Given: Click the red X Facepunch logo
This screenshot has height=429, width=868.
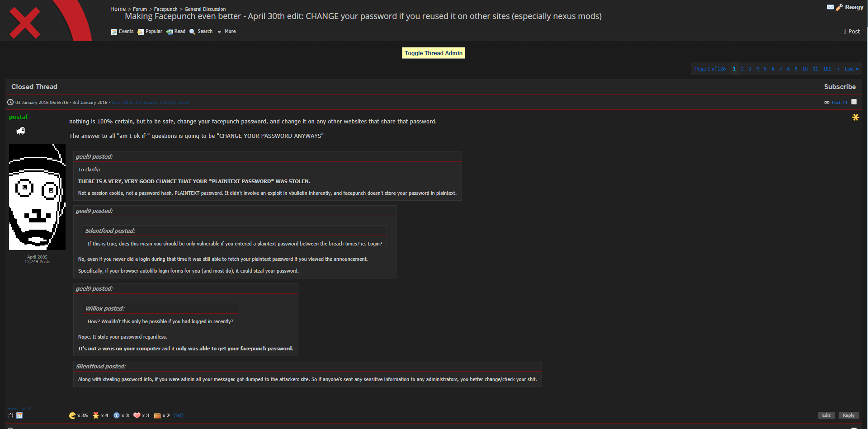Looking at the screenshot, I should pos(25,23).
